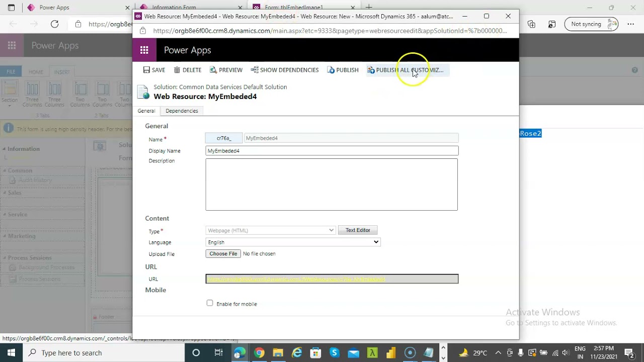Screen dimensions: 644x362
Task: Open the Type dropdown
Action: coord(271,230)
